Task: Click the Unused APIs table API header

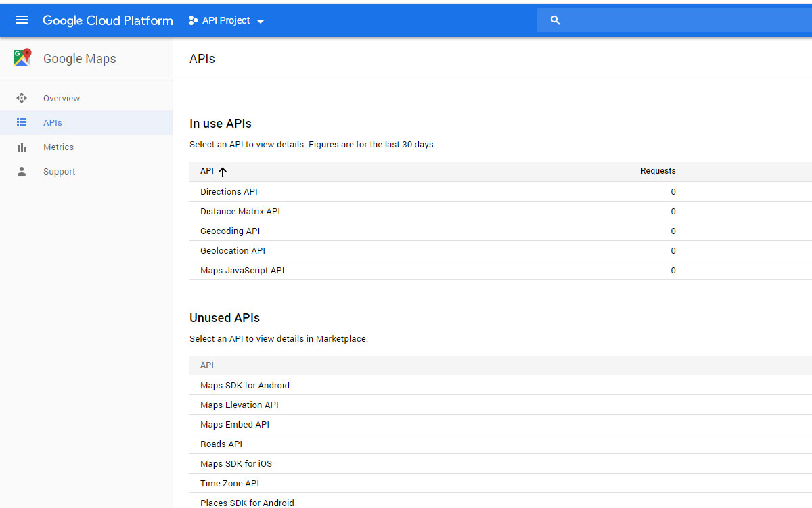Action: [x=207, y=365]
